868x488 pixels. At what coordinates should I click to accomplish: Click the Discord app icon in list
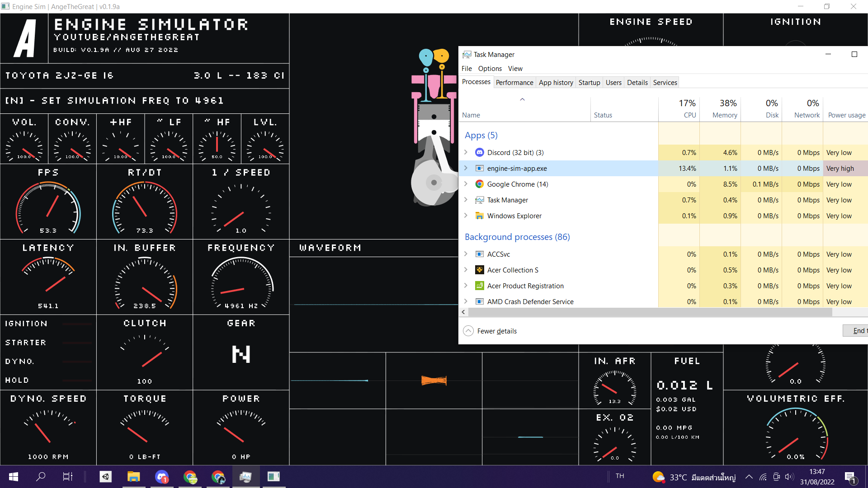pos(479,153)
